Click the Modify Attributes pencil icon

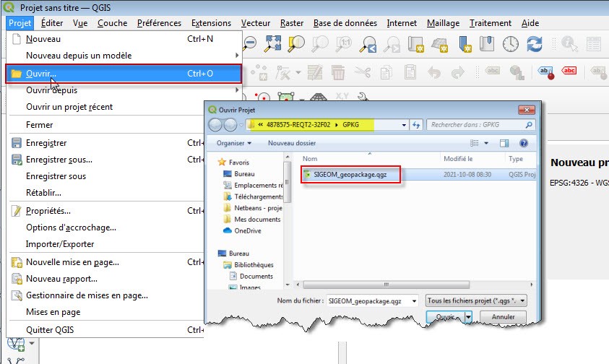pyautogui.click(x=314, y=72)
